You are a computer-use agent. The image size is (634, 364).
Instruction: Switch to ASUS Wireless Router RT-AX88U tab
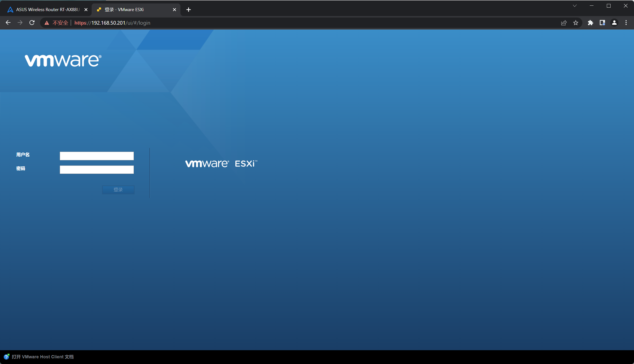(x=48, y=10)
